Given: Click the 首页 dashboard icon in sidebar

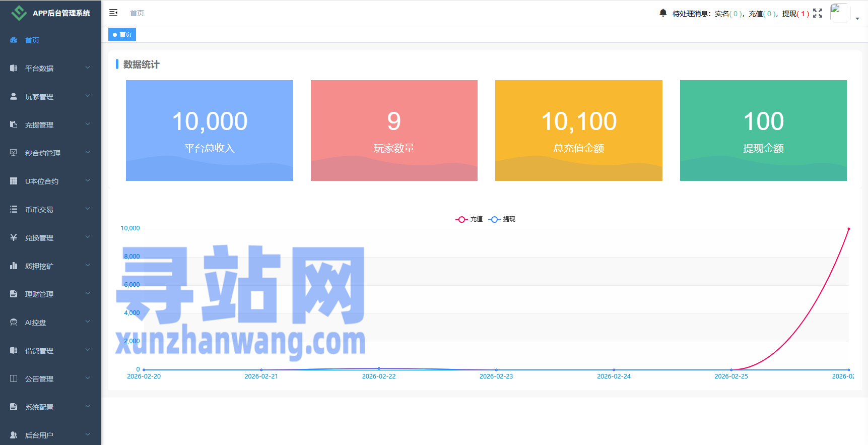Looking at the screenshot, I should (14, 40).
